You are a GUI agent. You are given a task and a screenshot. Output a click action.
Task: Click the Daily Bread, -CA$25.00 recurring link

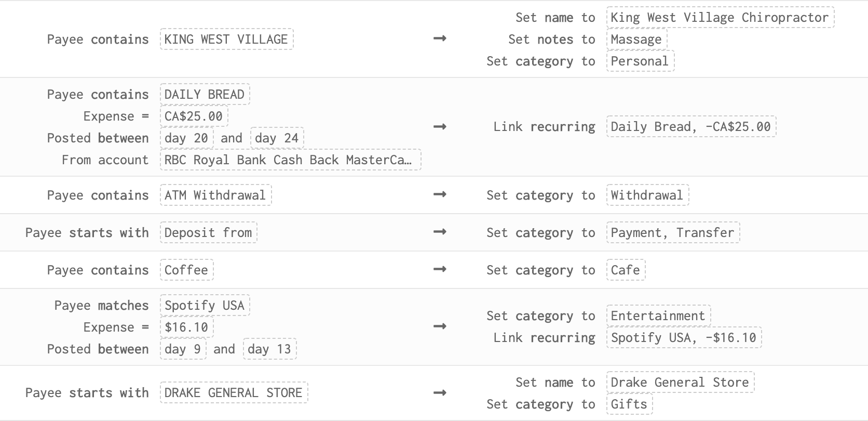click(x=691, y=127)
